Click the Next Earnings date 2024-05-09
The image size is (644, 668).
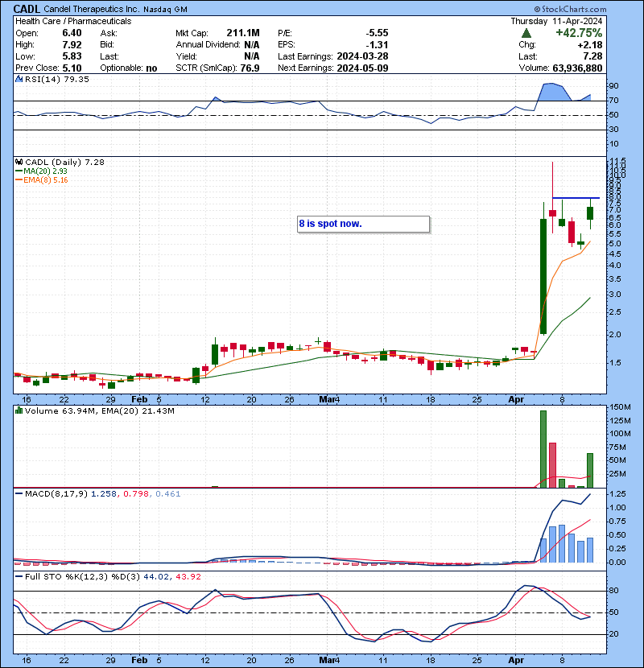362,68
